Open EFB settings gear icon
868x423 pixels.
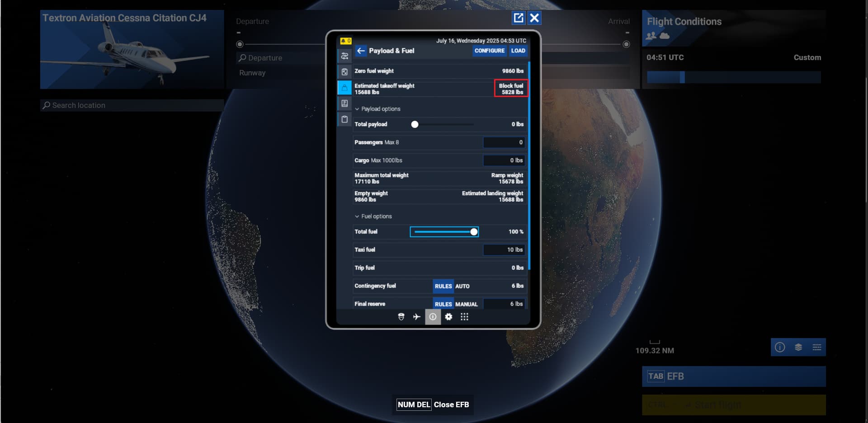[x=448, y=317]
